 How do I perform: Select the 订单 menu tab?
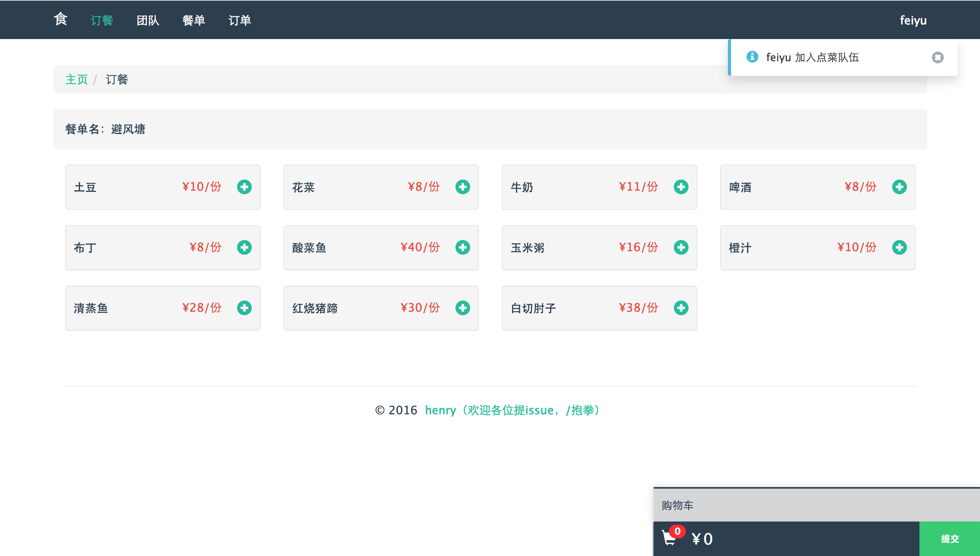coord(239,20)
